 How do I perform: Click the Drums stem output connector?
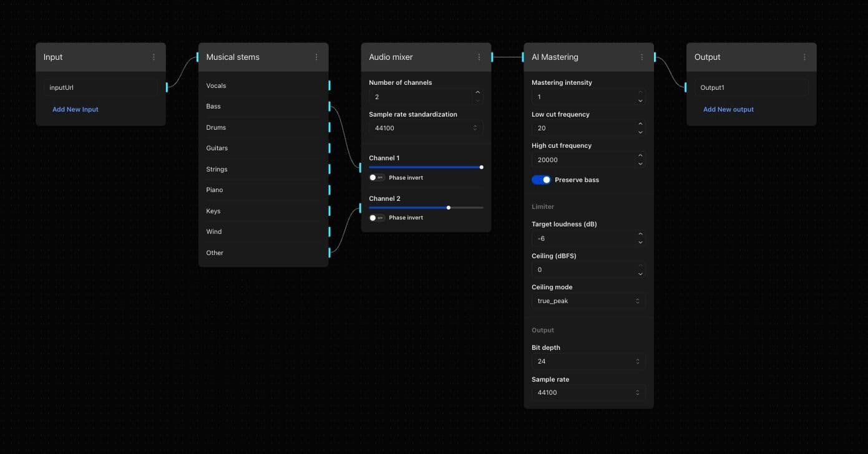pyautogui.click(x=329, y=127)
